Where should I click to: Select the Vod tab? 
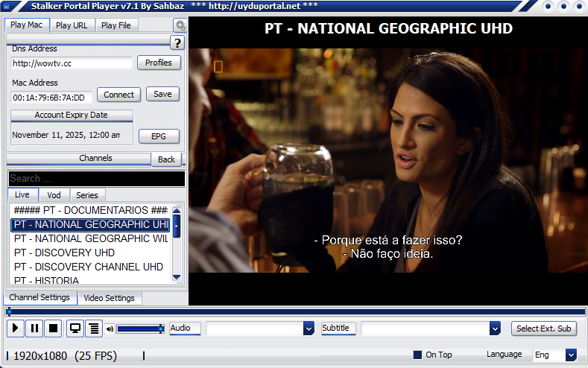pyautogui.click(x=54, y=195)
